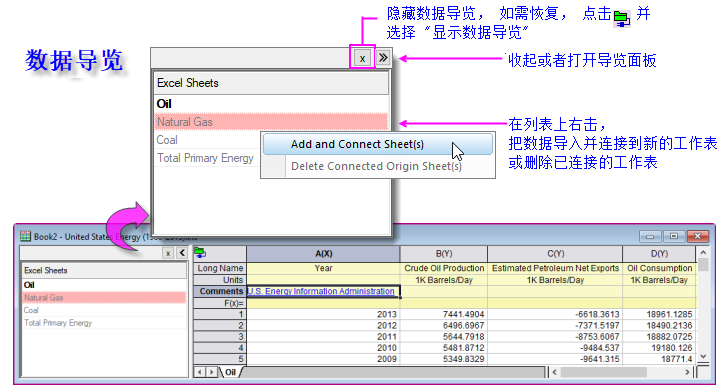Select column C(Y) header

[555, 254]
